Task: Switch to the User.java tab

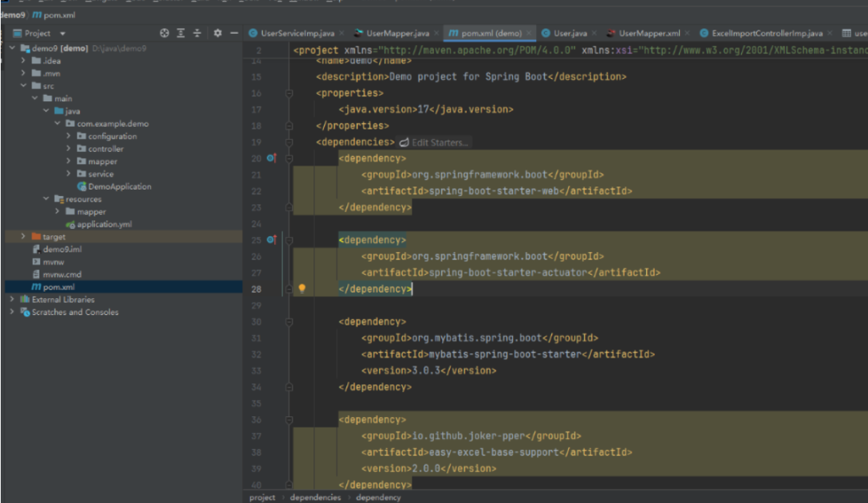Action: click(570, 33)
